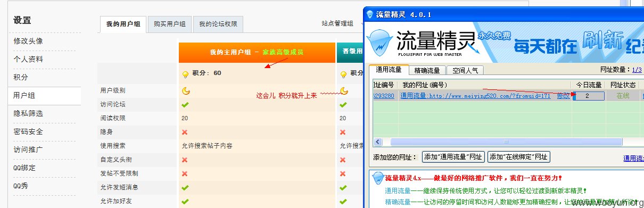The image size is (644, 208).
Task: Open the 通用流量 meiying520.com URL link
Action: click(x=475, y=96)
